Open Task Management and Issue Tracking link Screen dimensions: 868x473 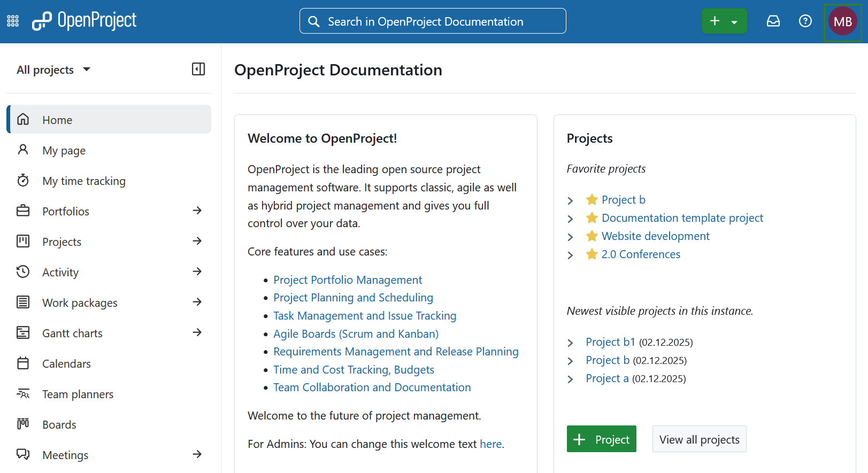point(365,315)
